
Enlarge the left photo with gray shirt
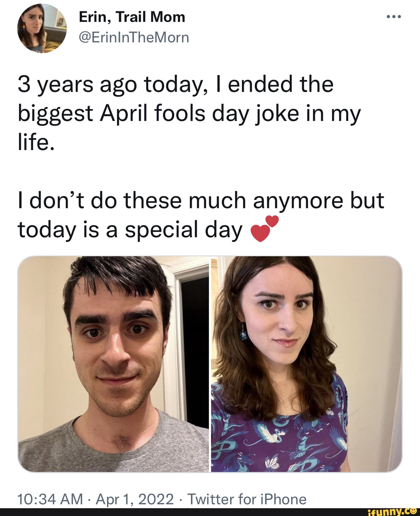pos(114,364)
